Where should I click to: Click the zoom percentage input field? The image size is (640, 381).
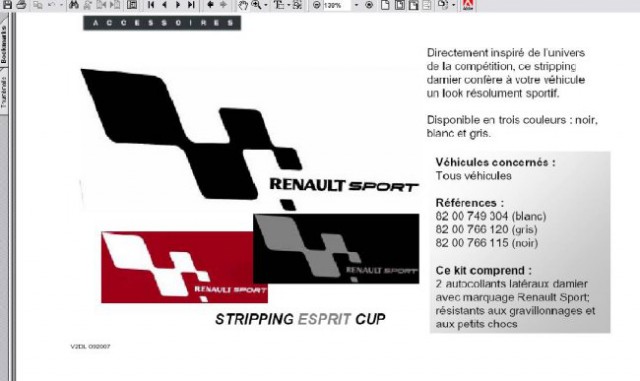(337, 5)
